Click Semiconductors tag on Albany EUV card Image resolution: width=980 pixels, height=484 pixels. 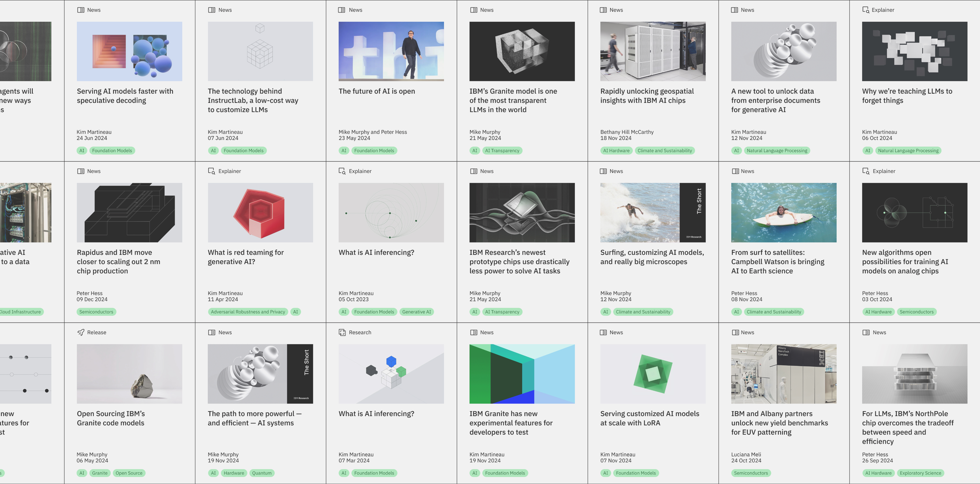(751, 473)
